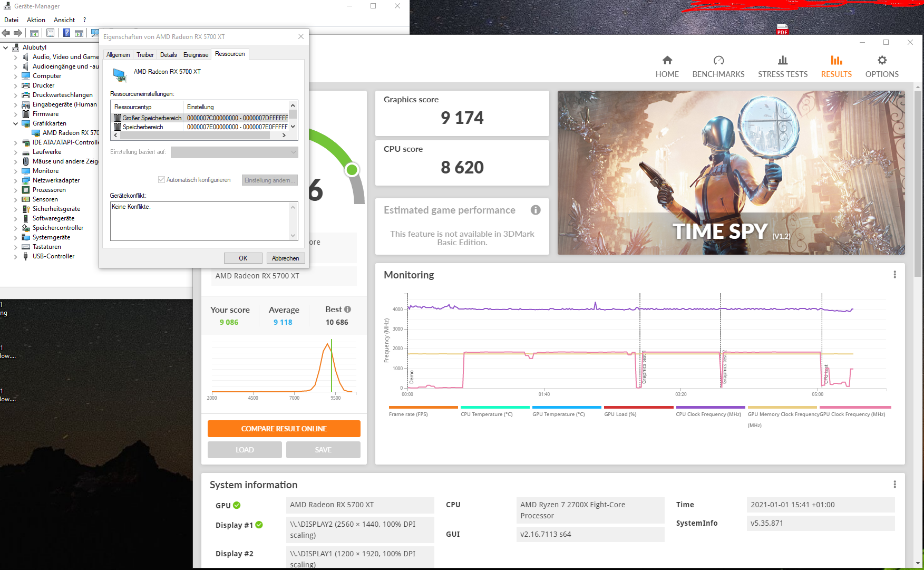The image size is (924, 570).
Task: Click the back arrow in Geräte-Manager toolbar
Action: click(x=6, y=33)
